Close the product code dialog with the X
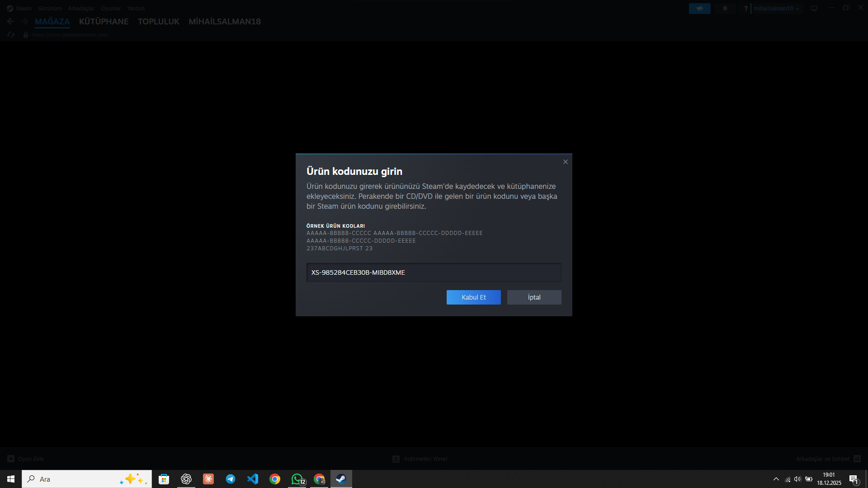868x488 pixels. pos(565,162)
